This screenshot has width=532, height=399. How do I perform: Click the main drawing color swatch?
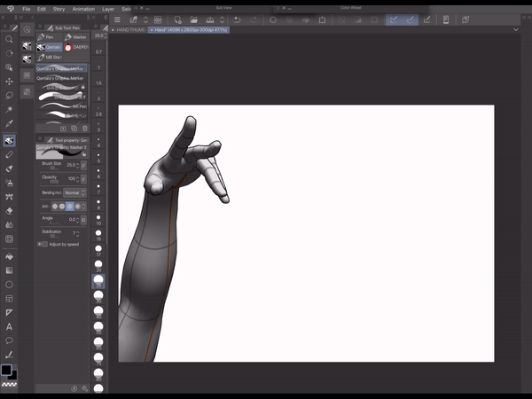point(6,370)
